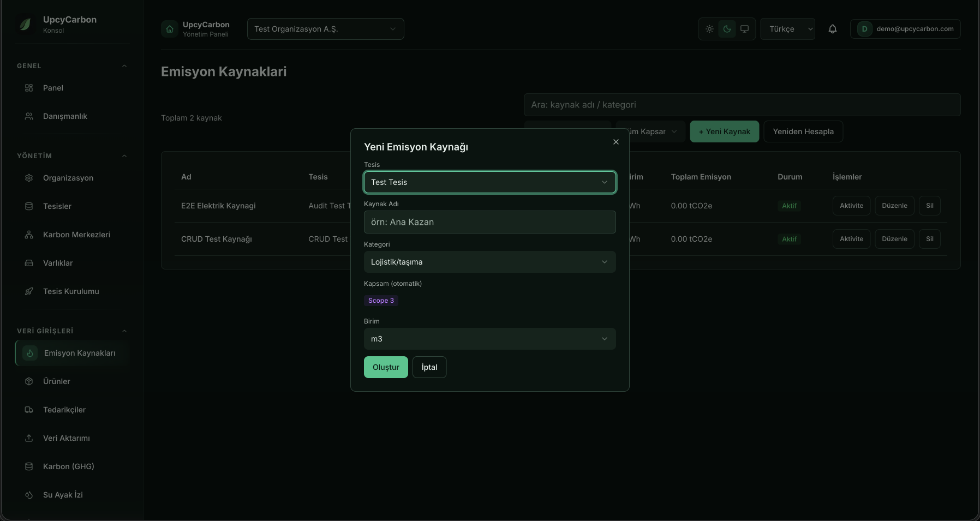Open the Tesis dropdown showing Test Tesis
Screen dimensions: 980x521
[x=490, y=182]
